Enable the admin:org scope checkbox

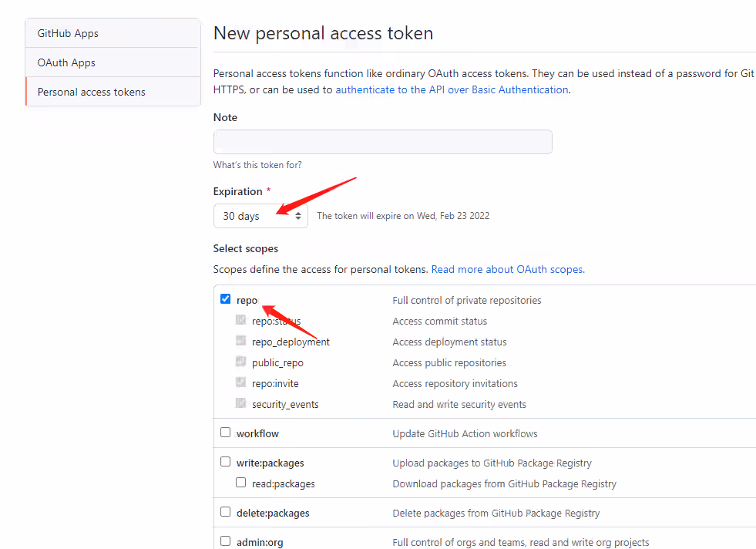225,541
